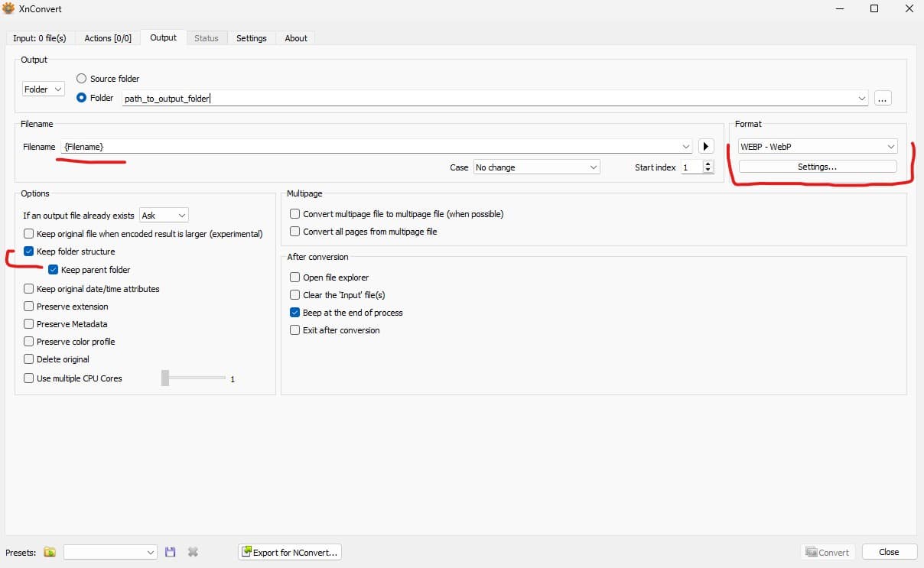
Task: Save preset with the floppy disk icon
Action: 171,552
